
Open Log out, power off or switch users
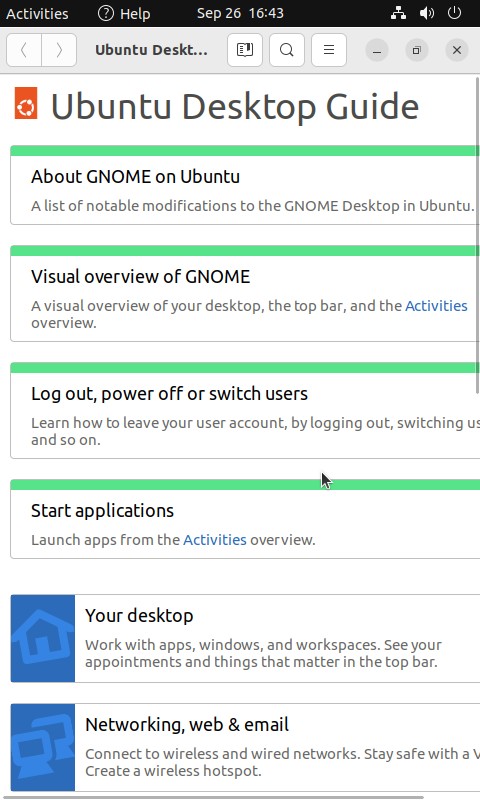(x=169, y=394)
